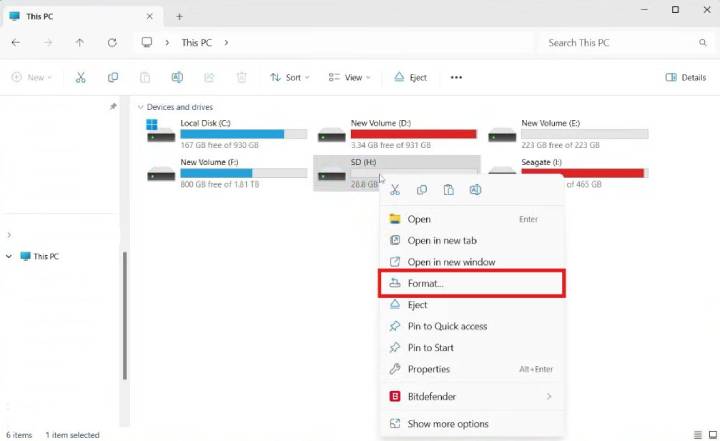Go back with the back arrow
The height and width of the screenshot is (441, 720).
(x=16, y=43)
